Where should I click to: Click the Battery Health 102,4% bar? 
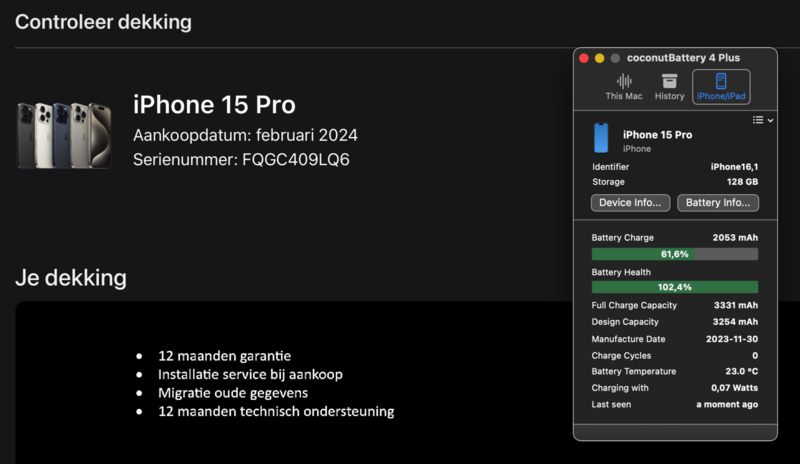click(x=674, y=287)
